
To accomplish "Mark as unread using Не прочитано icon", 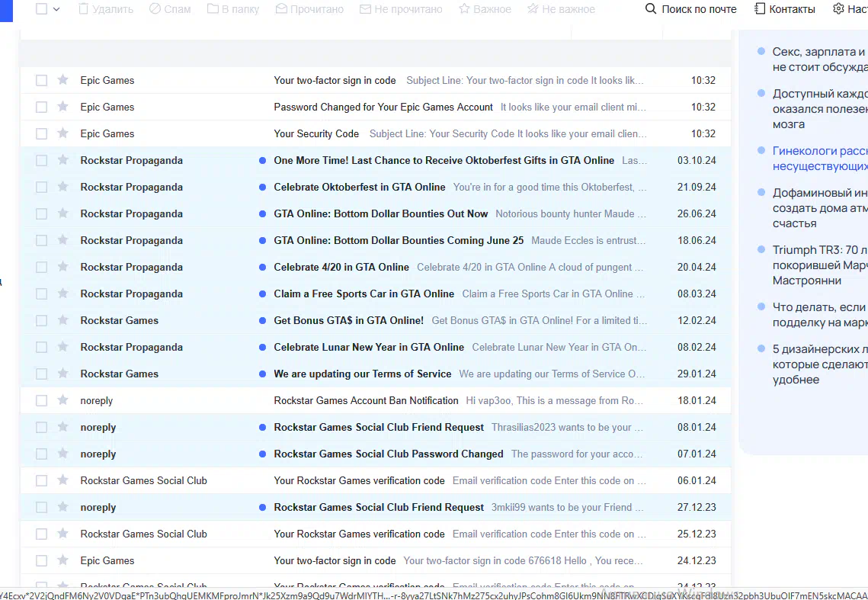I will tap(365, 9).
